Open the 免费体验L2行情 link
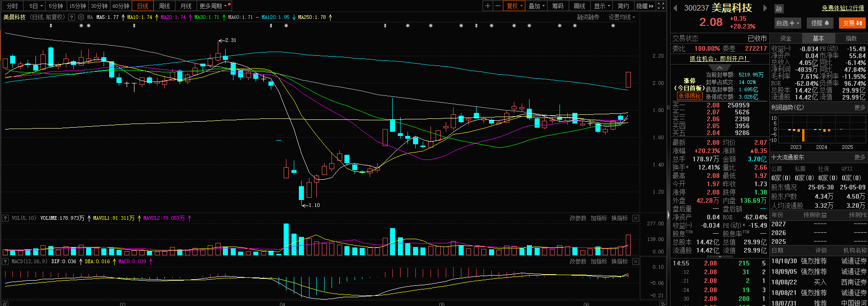Viewport: 868px width, 306px height. pyautogui.click(x=843, y=8)
